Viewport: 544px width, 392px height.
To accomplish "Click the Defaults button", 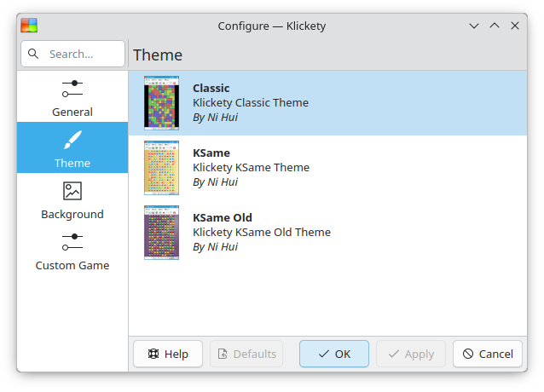I will click(x=246, y=354).
